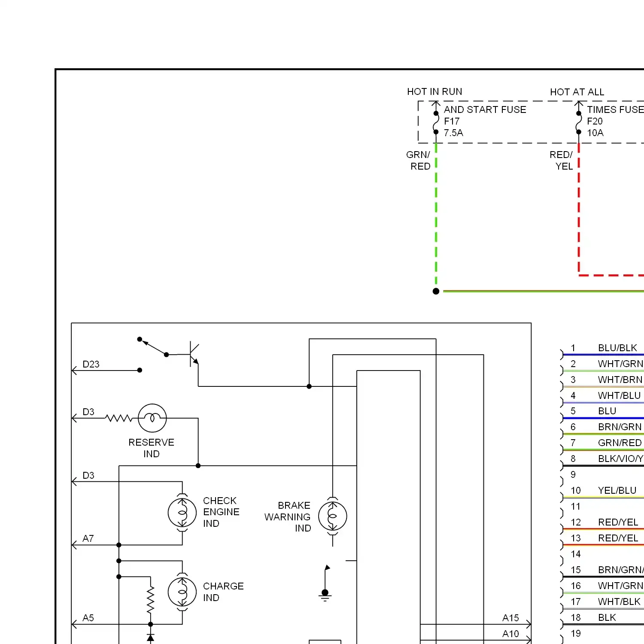The height and width of the screenshot is (644, 644).
Task: Click the resistor symbol next to D3
Action: click(119, 418)
